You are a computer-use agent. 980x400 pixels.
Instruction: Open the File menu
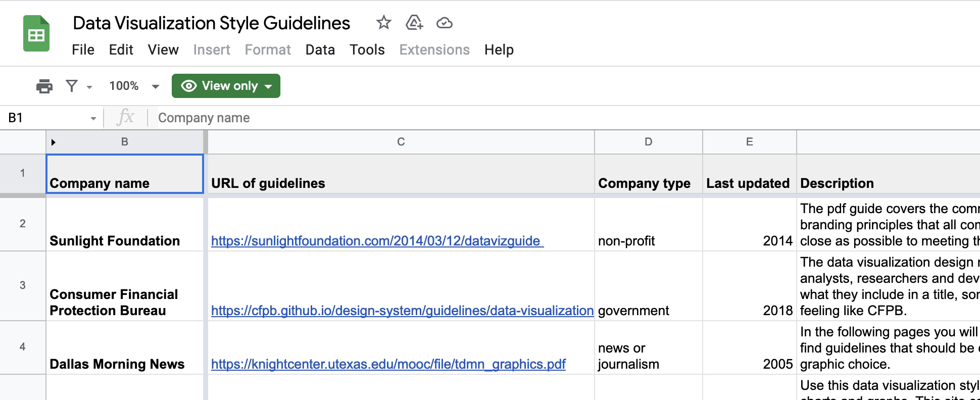tap(83, 49)
